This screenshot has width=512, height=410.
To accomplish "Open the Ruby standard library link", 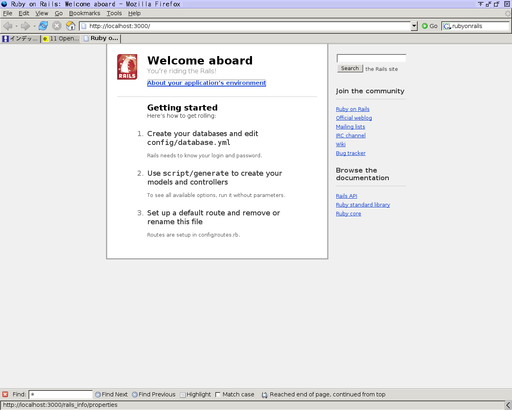I will point(363,205).
